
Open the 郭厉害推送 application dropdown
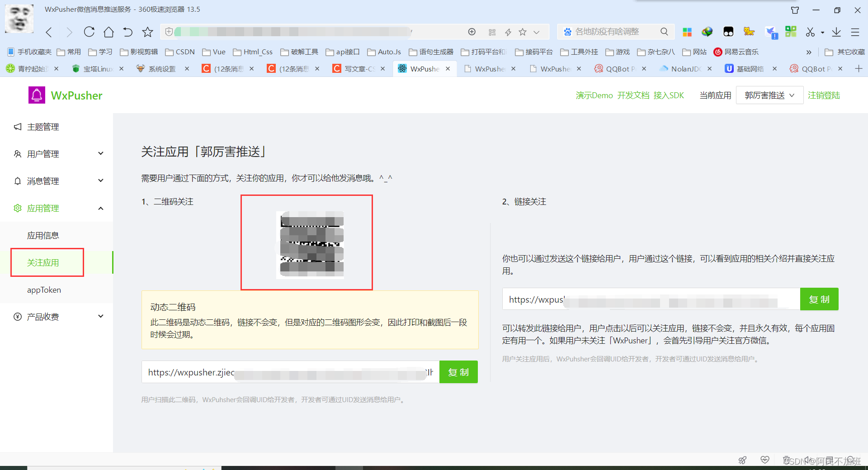tap(769, 95)
